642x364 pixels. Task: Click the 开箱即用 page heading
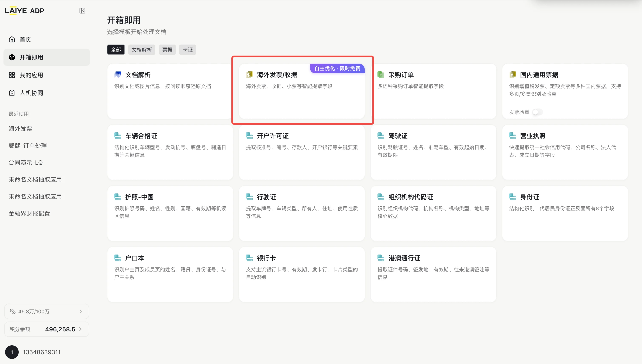pyautogui.click(x=124, y=20)
